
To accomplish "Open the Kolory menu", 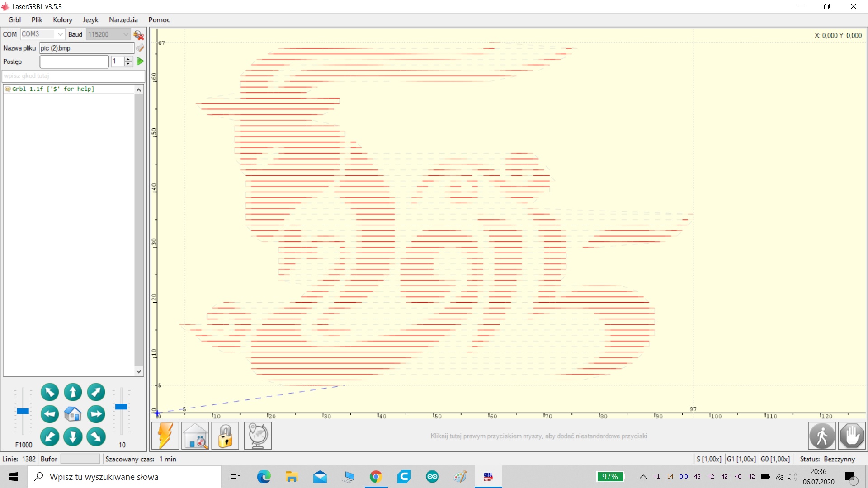I will 62,20.
